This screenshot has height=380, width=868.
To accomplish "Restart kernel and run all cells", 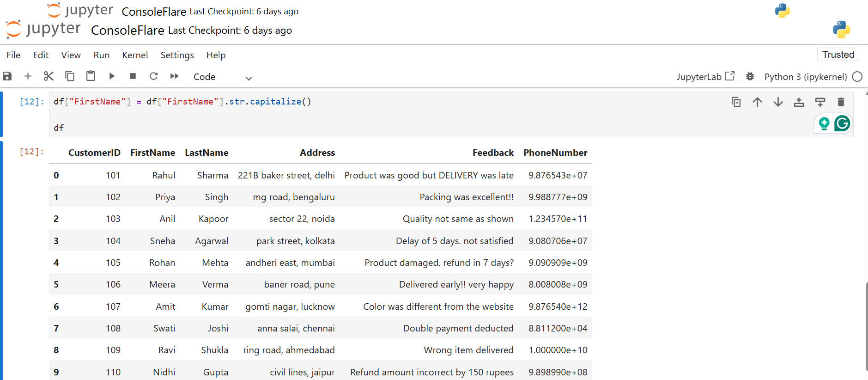I will pyautogui.click(x=175, y=76).
